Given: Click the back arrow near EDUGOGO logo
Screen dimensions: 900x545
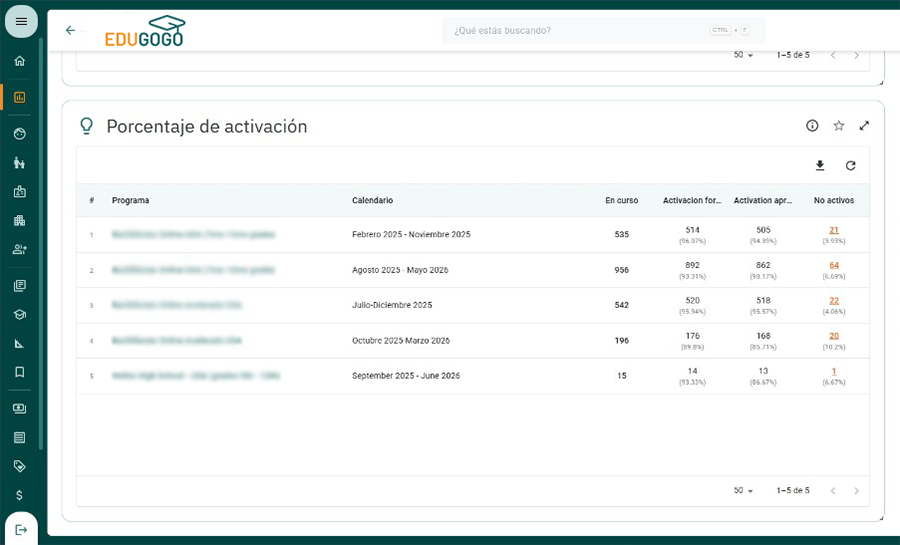Looking at the screenshot, I should [x=71, y=30].
